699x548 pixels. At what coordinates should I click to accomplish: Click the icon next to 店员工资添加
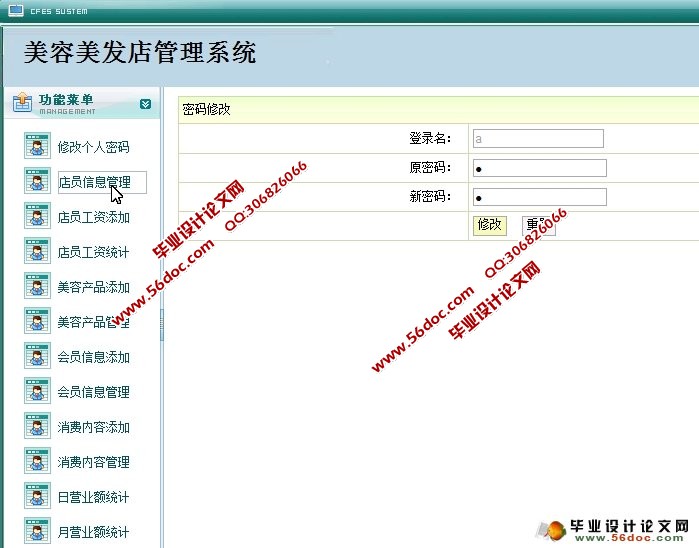tap(37, 216)
